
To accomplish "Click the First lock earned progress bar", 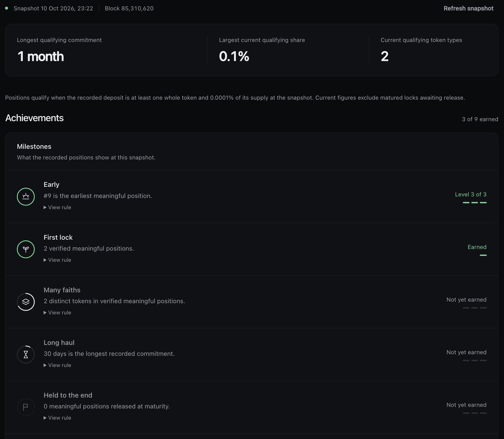I will pyautogui.click(x=483, y=255).
